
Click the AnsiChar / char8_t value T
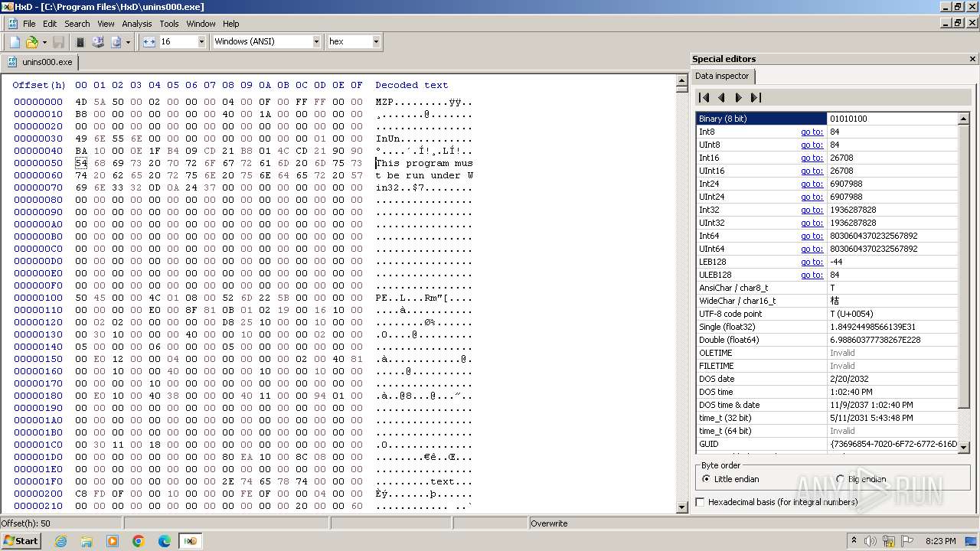[x=892, y=288]
